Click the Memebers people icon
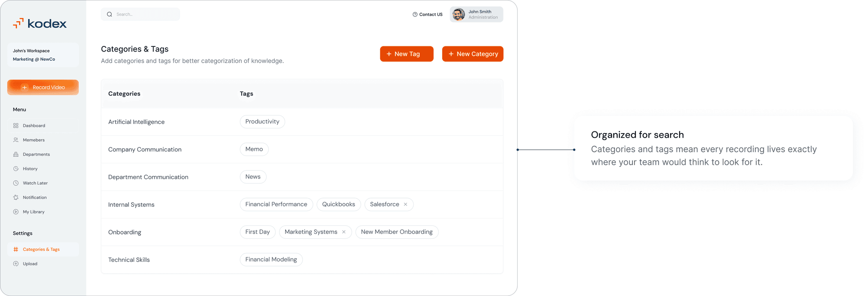868x296 pixels. (16, 140)
